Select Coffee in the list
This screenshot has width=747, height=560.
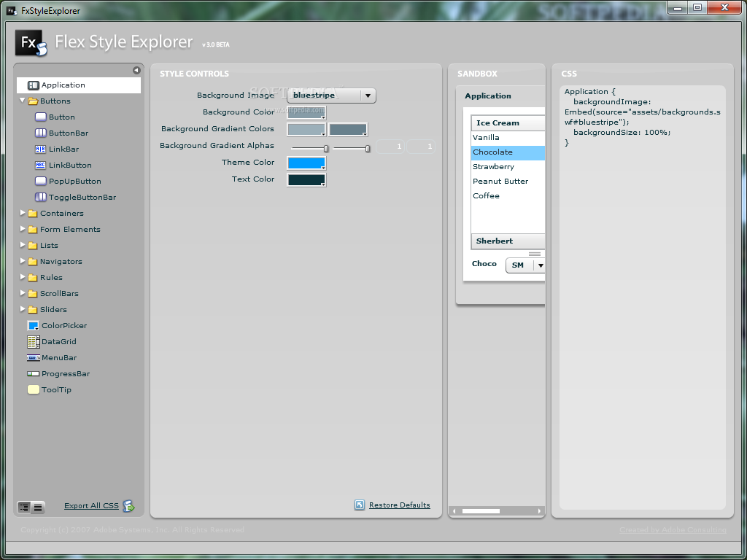pos(508,195)
